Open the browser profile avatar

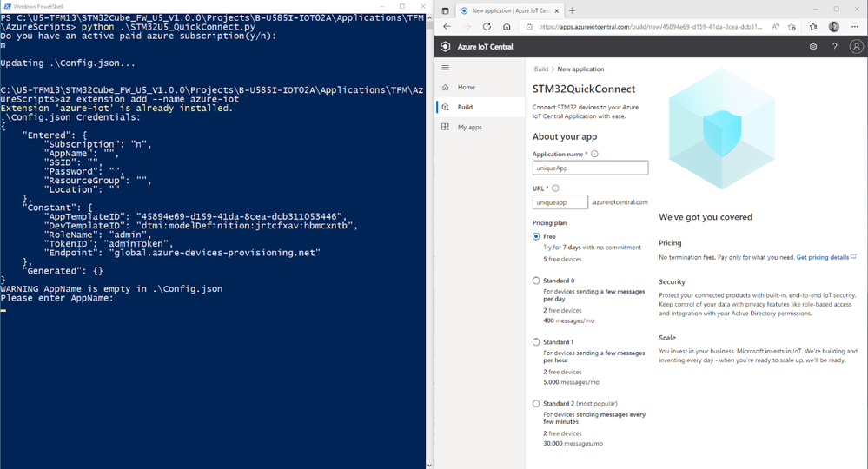(x=833, y=27)
